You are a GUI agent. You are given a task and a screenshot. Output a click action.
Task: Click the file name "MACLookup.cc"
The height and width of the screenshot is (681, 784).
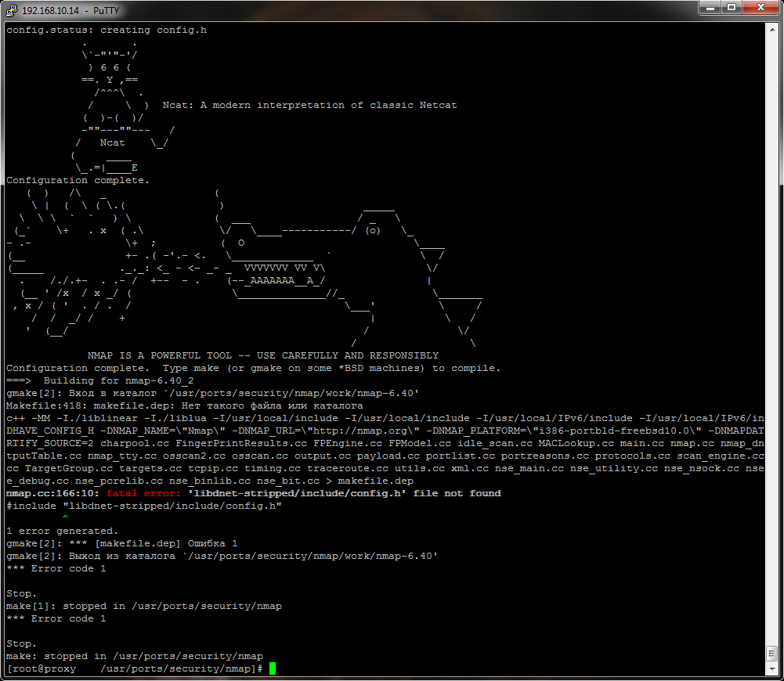tap(576, 443)
